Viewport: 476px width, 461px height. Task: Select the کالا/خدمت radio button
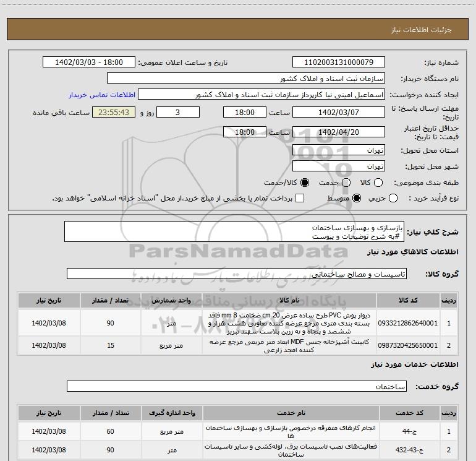(x=305, y=183)
